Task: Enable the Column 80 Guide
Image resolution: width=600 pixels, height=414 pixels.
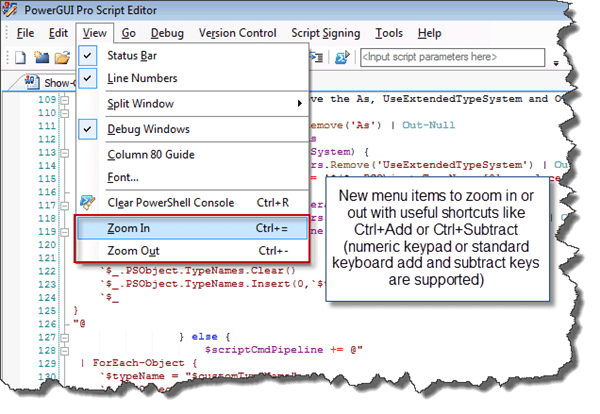Action: coord(150,154)
